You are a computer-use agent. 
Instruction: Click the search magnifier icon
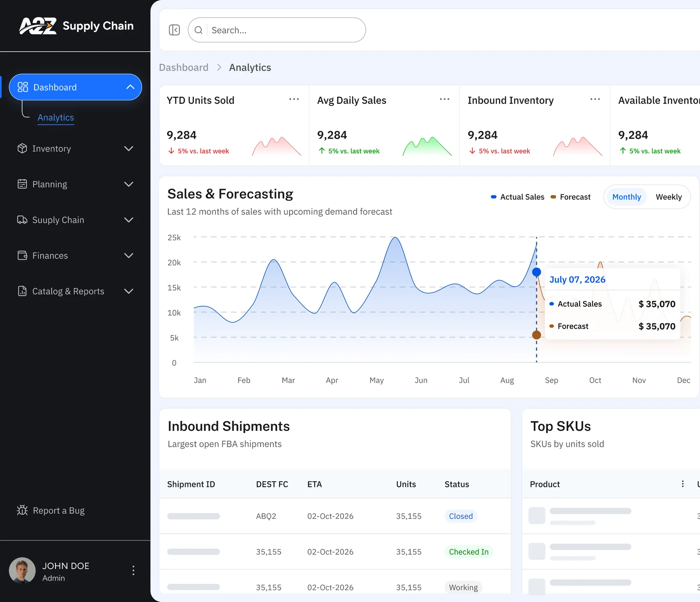coord(198,30)
